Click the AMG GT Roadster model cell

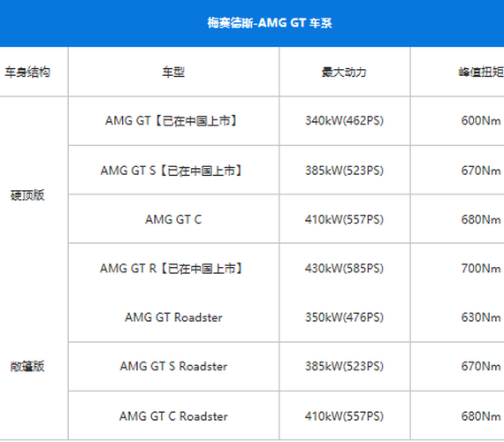(x=173, y=317)
